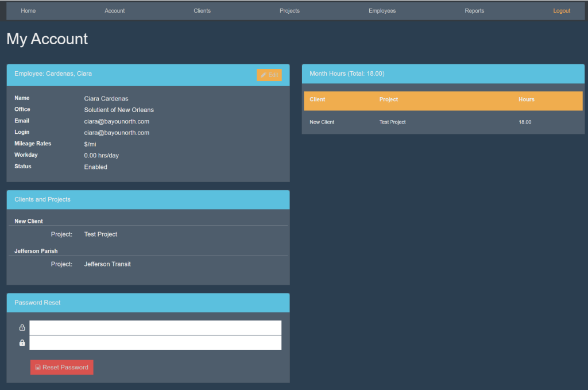Navigate to Projects in top bar

pos(289,11)
